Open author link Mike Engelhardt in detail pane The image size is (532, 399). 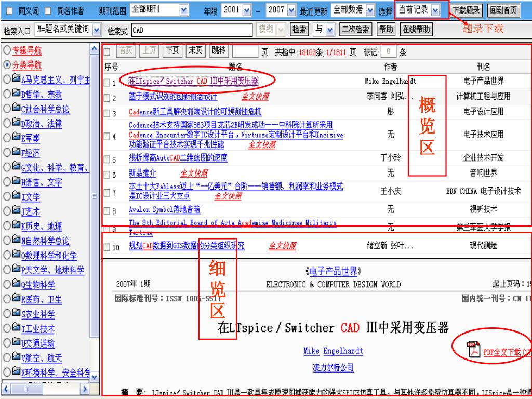tap(333, 351)
